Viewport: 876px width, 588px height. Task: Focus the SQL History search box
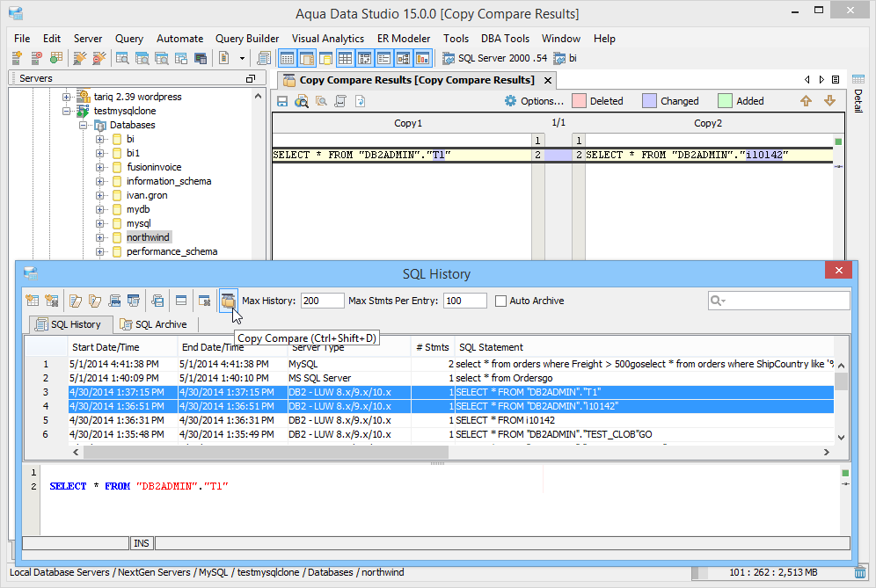pos(778,301)
